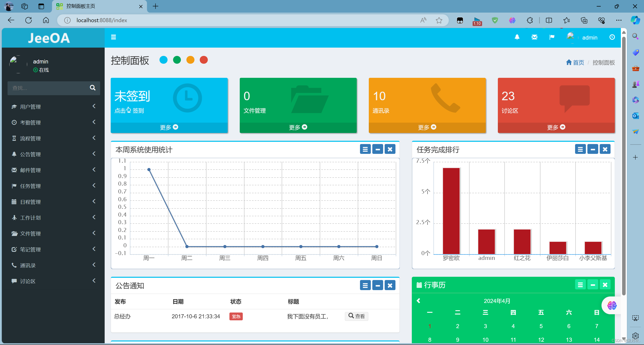Collapse the 公告通知 panel
Viewport: 644px width, 345px height.
pos(378,285)
